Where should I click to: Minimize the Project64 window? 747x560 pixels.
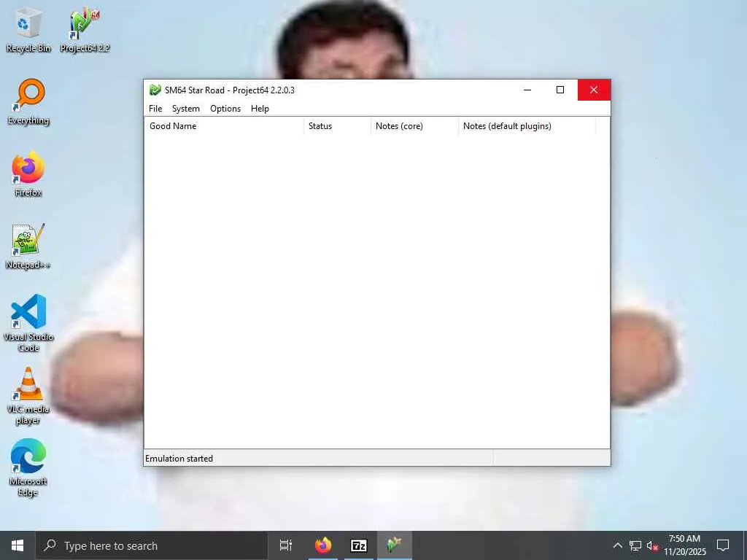pyautogui.click(x=527, y=90)
